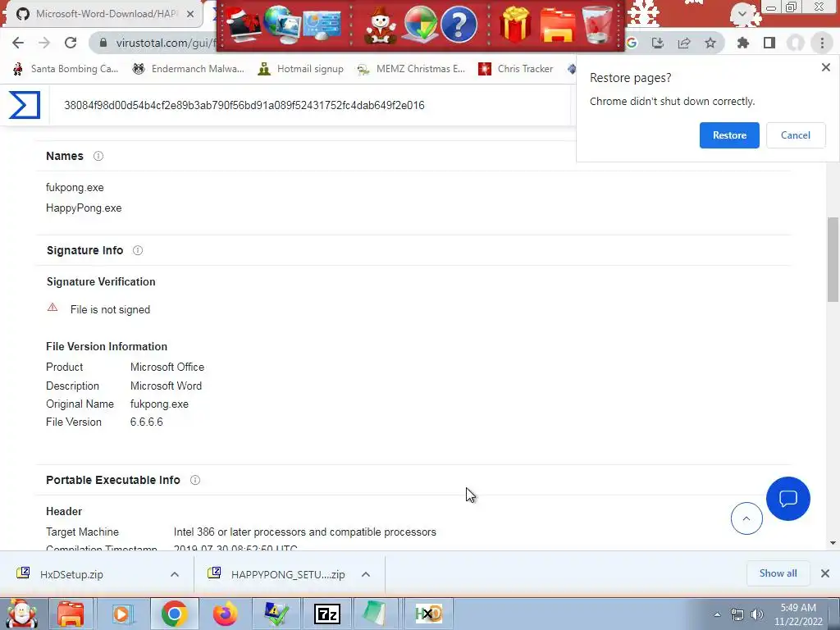Click the scroll-to-top circle arrow

(x=746, y=518)
